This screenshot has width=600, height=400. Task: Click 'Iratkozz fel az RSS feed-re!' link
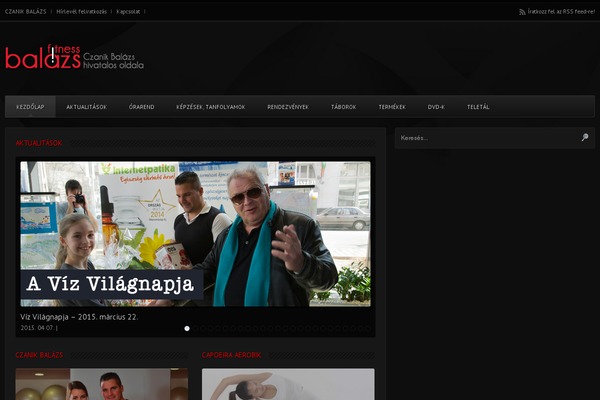[561, 11]
